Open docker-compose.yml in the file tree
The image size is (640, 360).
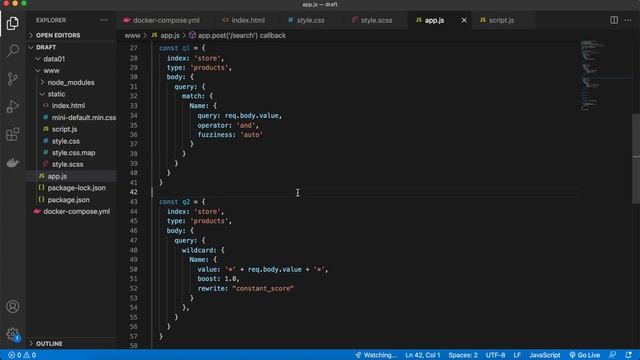coord(71,211)
